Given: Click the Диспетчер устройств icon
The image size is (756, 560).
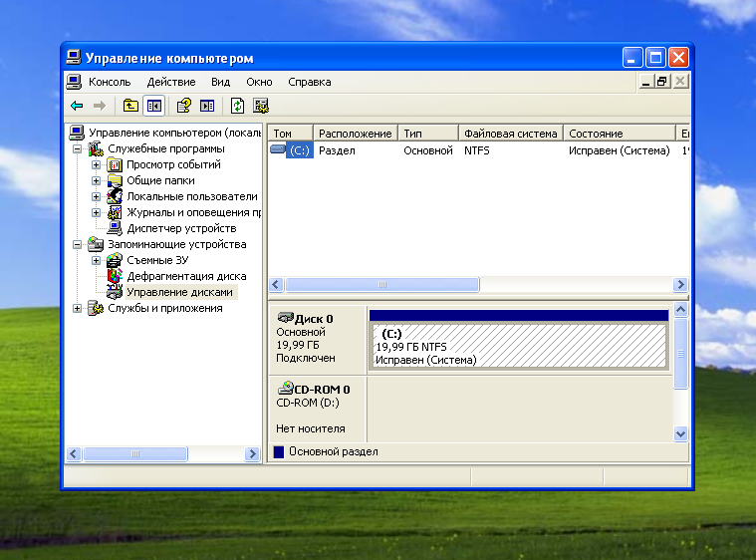Looking at the screenshot, I should click(x=115, y=228).
